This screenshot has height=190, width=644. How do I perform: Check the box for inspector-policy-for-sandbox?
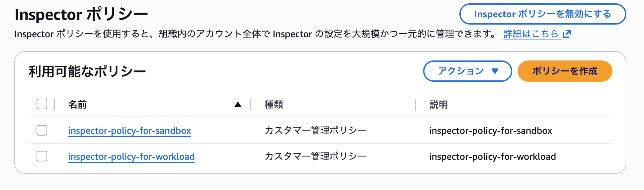click(x=42, y=130)
